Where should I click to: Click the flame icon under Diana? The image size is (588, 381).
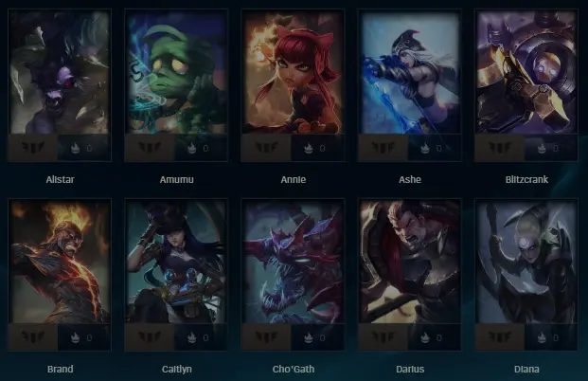pyautogui.click(x=542, y=337)
